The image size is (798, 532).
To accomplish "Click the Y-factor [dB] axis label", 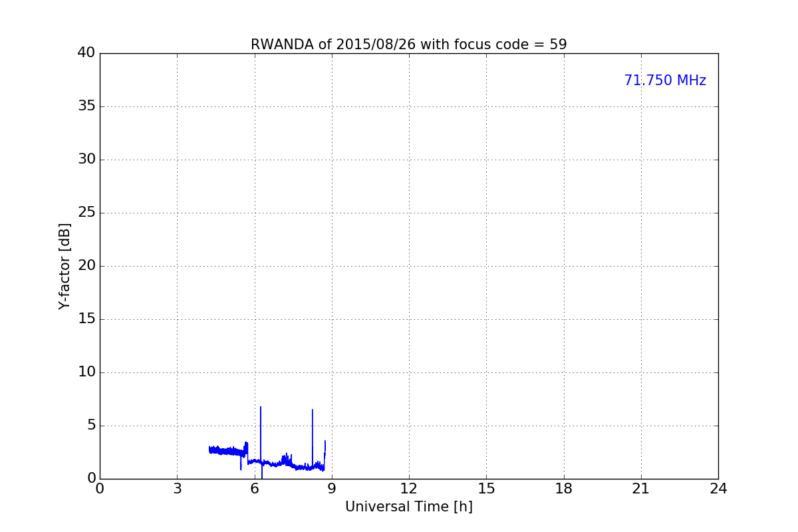I will (x=65, y=266).
